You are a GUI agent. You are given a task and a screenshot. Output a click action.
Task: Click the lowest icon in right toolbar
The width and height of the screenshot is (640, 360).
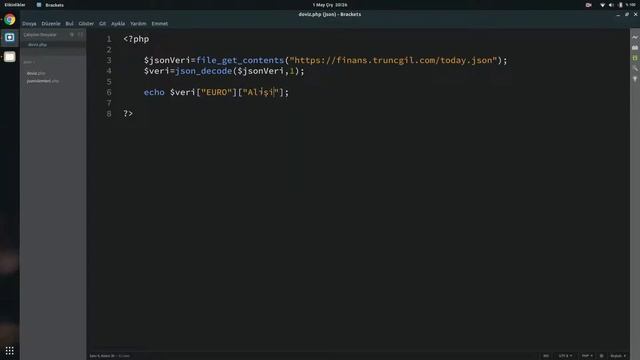635,79
